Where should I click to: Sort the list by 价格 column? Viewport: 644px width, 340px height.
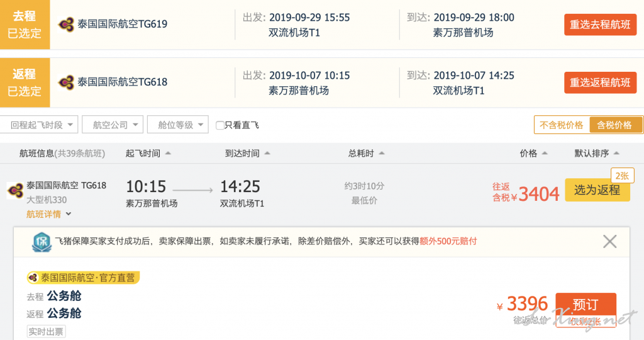[x=533, y=154]
